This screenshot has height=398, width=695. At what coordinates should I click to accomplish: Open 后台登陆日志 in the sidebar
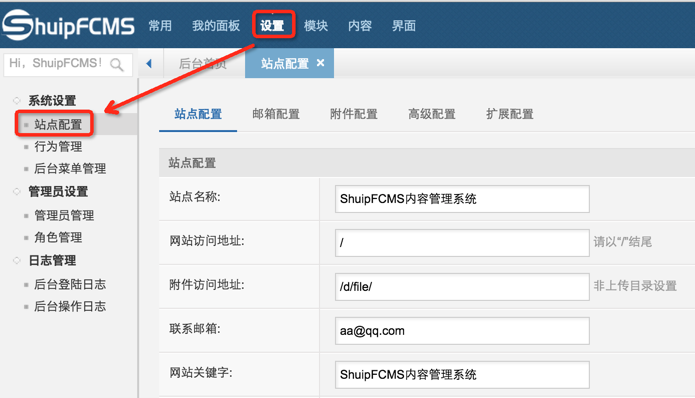click(x=70, y=284)
